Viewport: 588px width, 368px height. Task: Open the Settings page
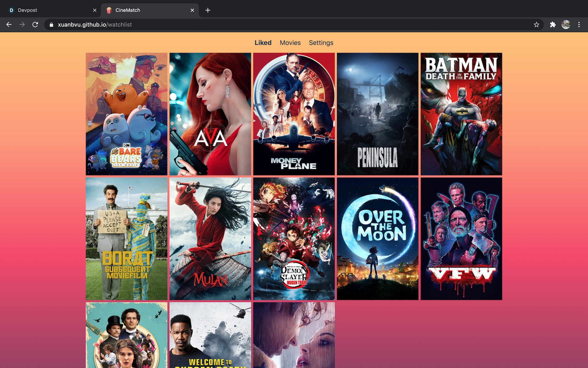(321, 43)
